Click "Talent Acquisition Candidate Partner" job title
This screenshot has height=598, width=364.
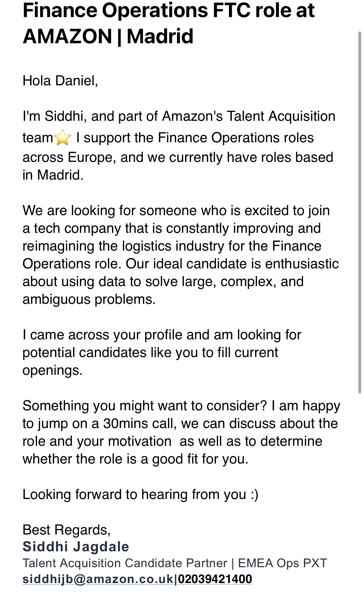[125, 563]
